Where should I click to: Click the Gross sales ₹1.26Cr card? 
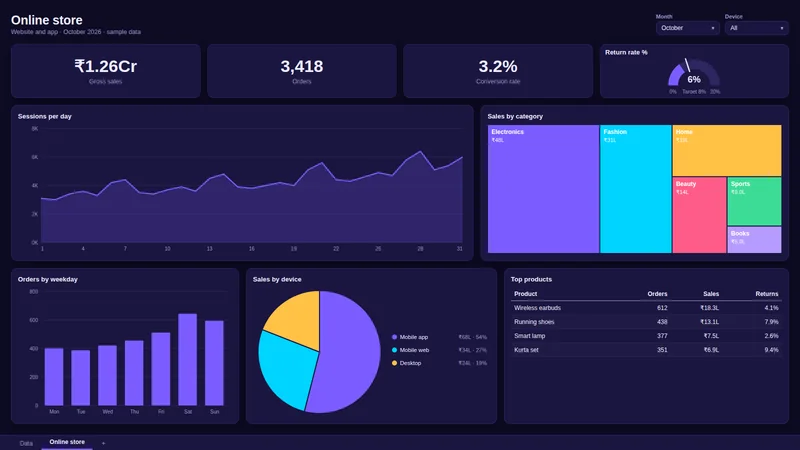pyautogui.click(x=106, y=71)
